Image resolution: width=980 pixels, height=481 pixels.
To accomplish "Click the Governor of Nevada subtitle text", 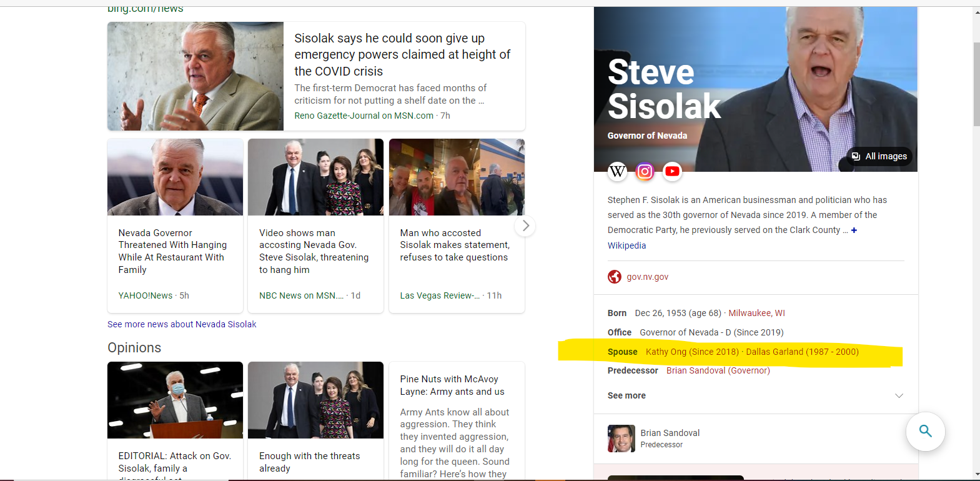I will pyautogui.click(x=647, y=136).
